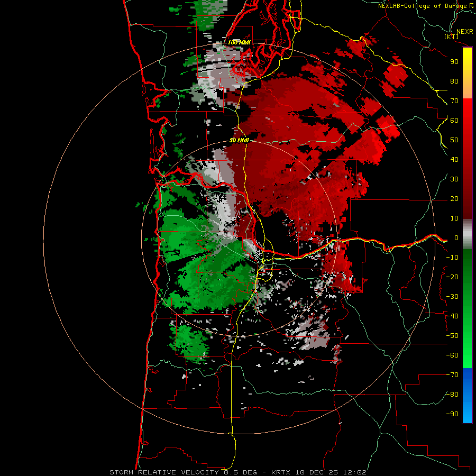The image size is (476, 476).
Task: Click the positive 30 scale value
Action: [454, 179]
